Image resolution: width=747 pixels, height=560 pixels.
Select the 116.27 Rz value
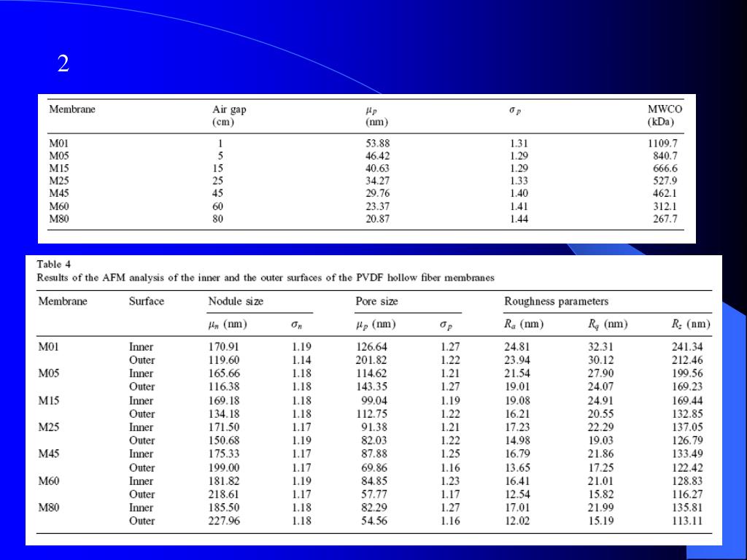(687, 495)
